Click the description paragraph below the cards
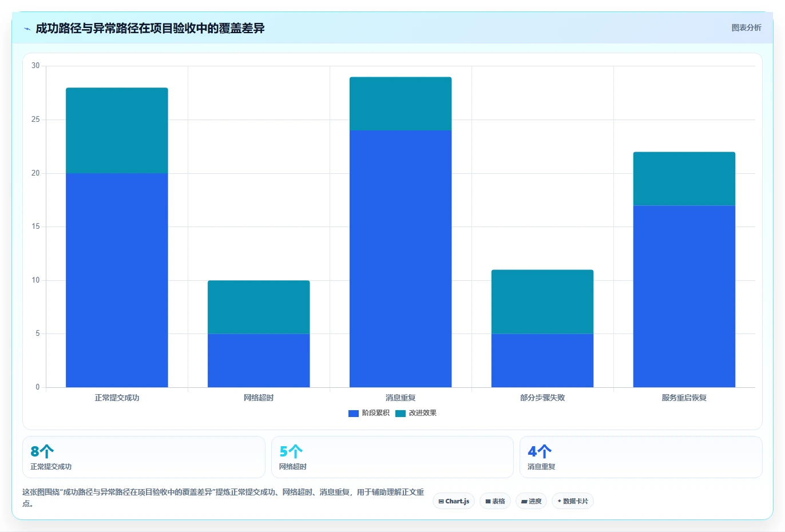 click(224, 498)
